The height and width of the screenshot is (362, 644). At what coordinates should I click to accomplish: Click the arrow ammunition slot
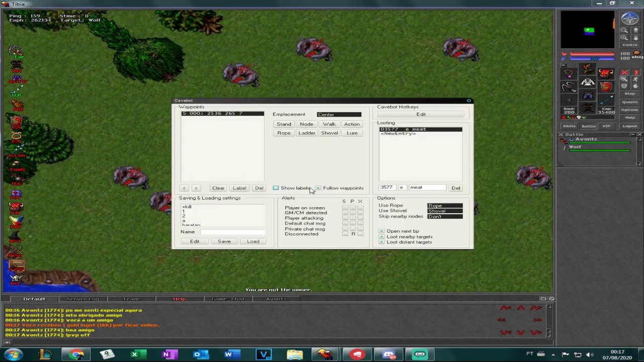point(606,100)
